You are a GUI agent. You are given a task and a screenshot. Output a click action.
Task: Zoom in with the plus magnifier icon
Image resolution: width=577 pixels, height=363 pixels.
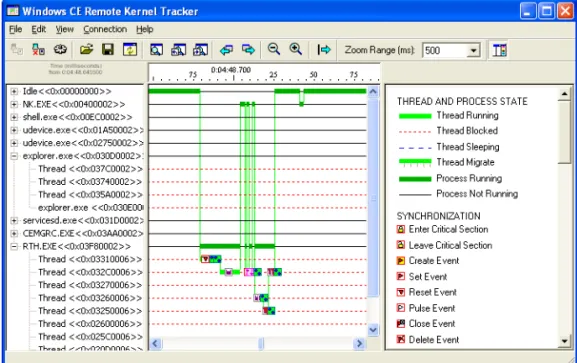click(295, 49)
